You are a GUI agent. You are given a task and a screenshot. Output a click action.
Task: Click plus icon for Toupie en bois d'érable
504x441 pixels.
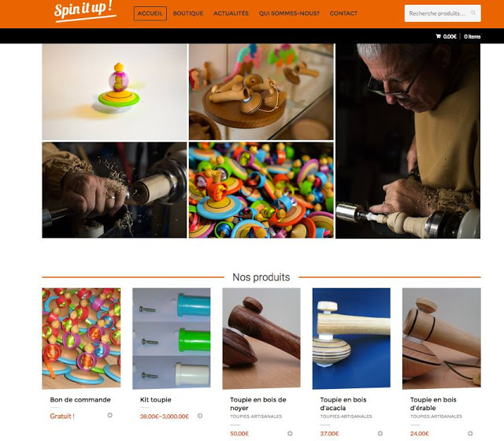470,433
